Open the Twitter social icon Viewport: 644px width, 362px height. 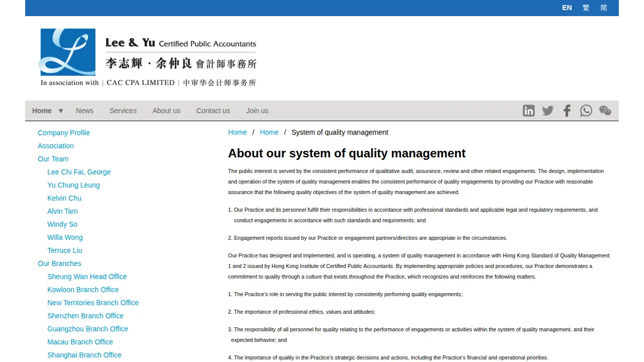[x=548, y=111]
